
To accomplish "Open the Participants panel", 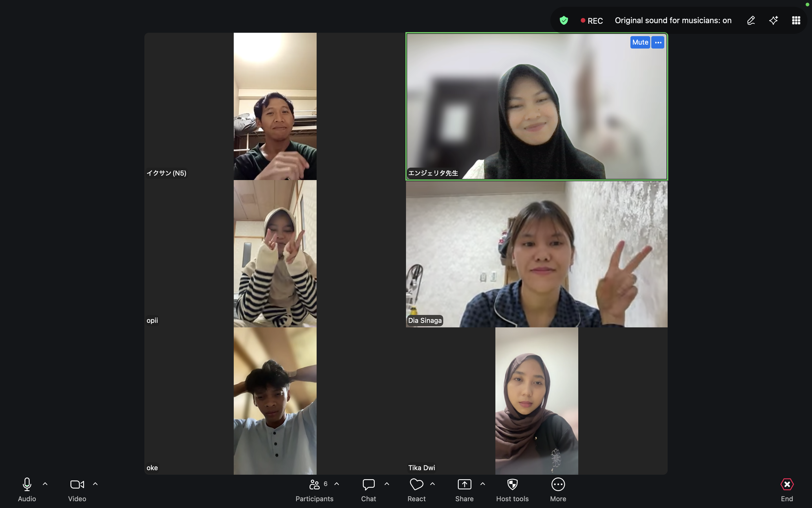I will [314, 490].
